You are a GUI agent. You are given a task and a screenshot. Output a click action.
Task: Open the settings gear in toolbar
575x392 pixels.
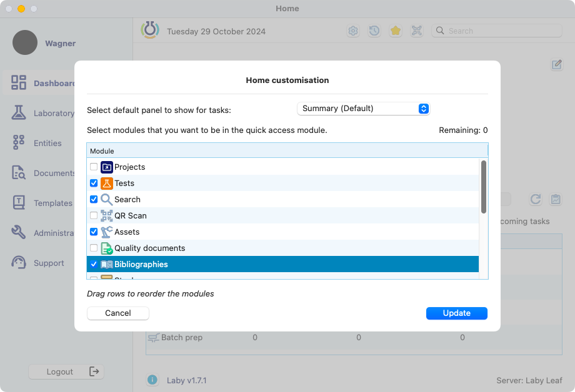coord(353,31)
